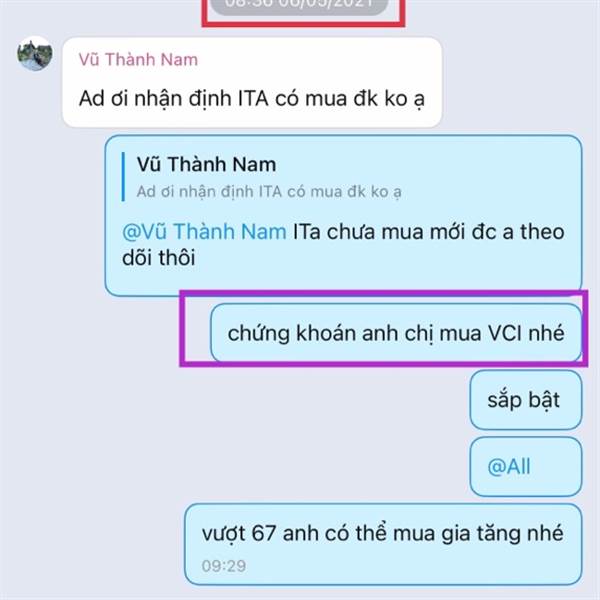600x600 pixels.
Task: Select the 'chứng khoán anh chị mua VCI' message
Action: [396, 333]
